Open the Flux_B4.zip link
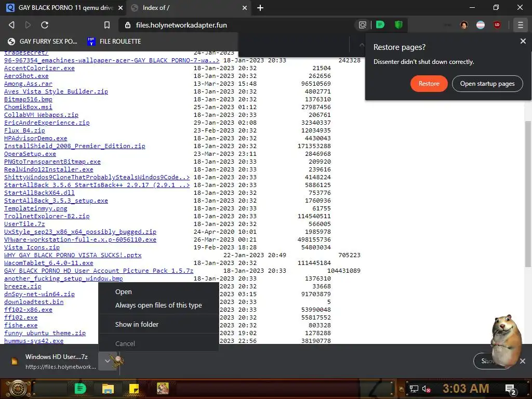Viewport: 532px width, 399px height. coord(24,130)
